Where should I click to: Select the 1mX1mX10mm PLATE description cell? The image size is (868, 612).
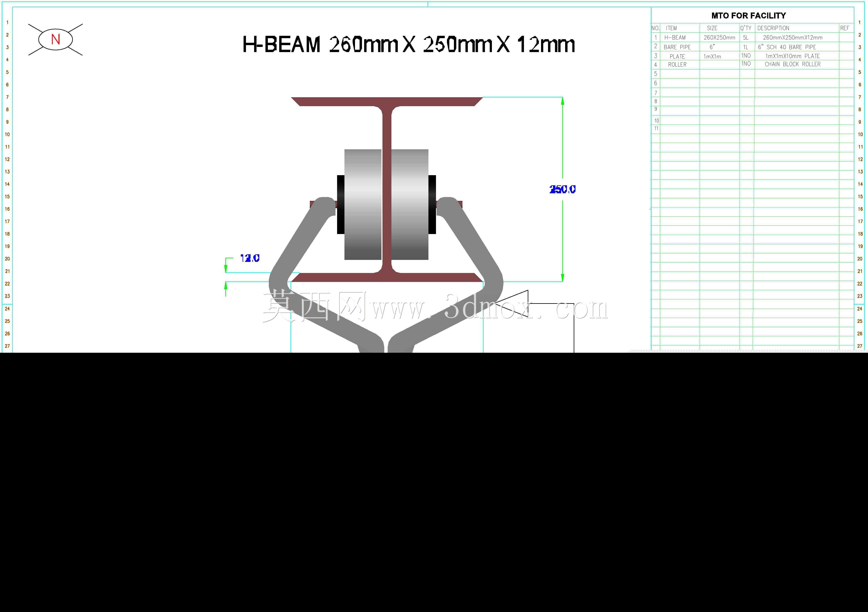[x=793, y=56]
